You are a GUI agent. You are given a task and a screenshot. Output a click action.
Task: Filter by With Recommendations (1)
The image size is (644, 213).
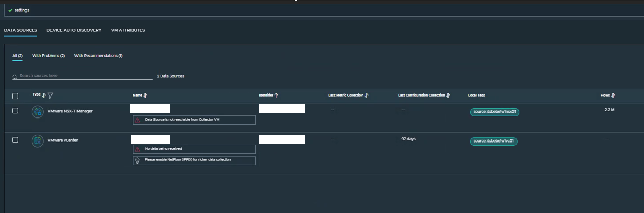[x=98, y=56]
